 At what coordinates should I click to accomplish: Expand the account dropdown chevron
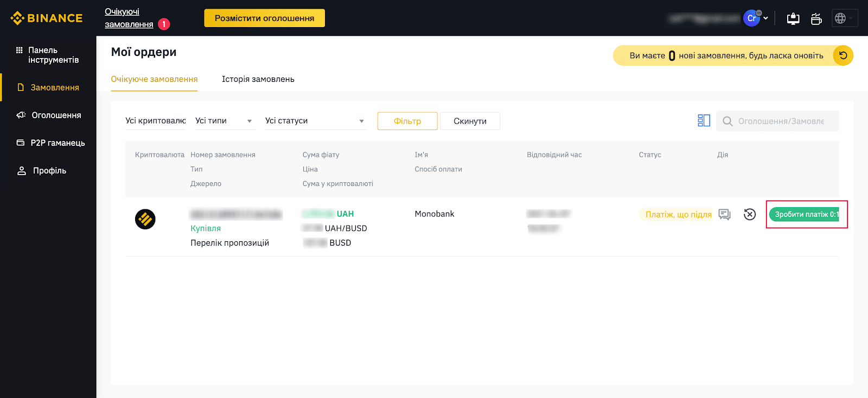coord(765,18)
